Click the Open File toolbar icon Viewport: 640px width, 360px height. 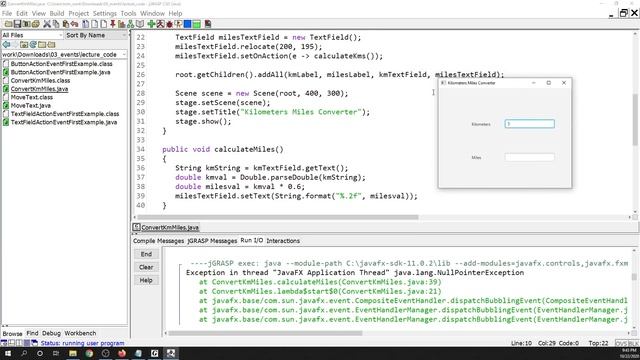click(8, 24)
